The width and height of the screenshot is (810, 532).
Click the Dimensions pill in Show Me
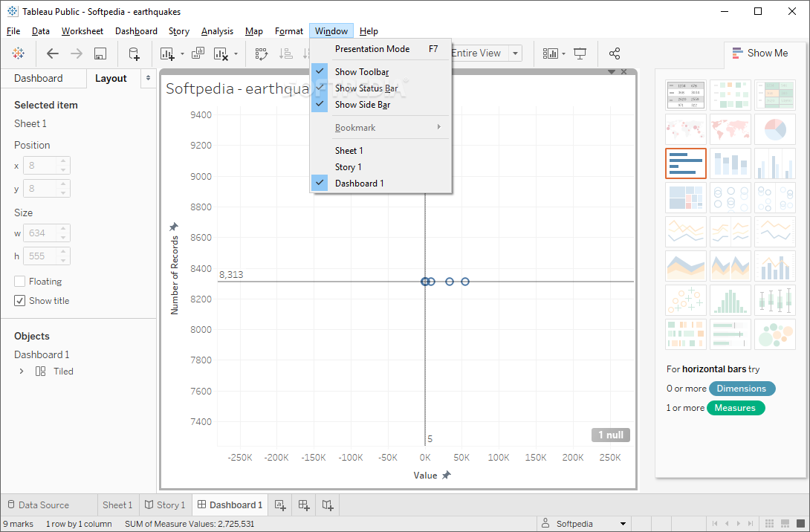(742, 389)
